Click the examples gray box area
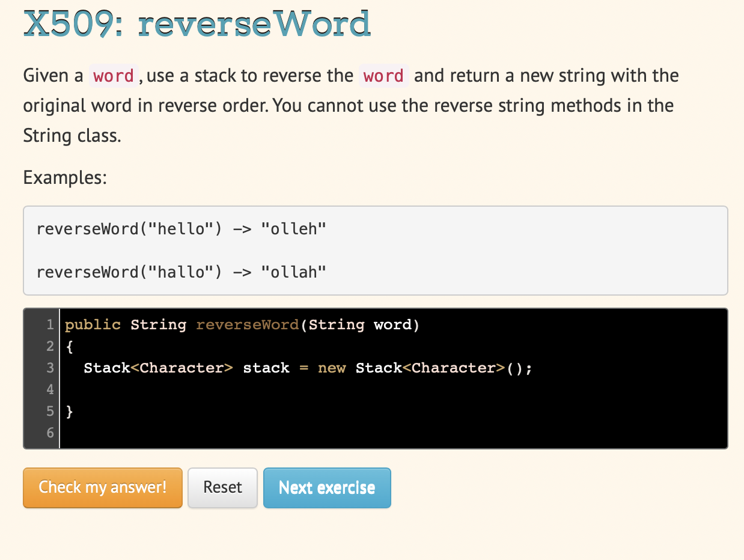Screen dimensions: 744x560 pos(511,251)
